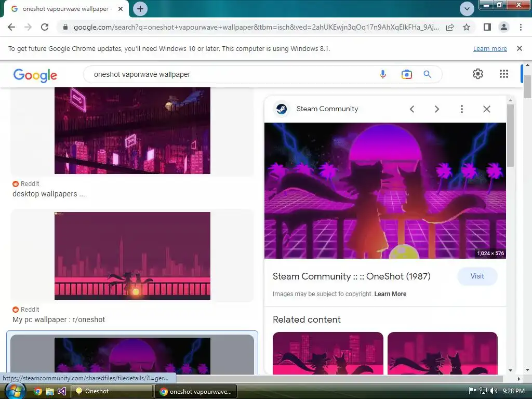Viewport: 532px width, 399px height.
Task: Switch to Oneshot taskbar window
Action: click(x=112, y=391)
